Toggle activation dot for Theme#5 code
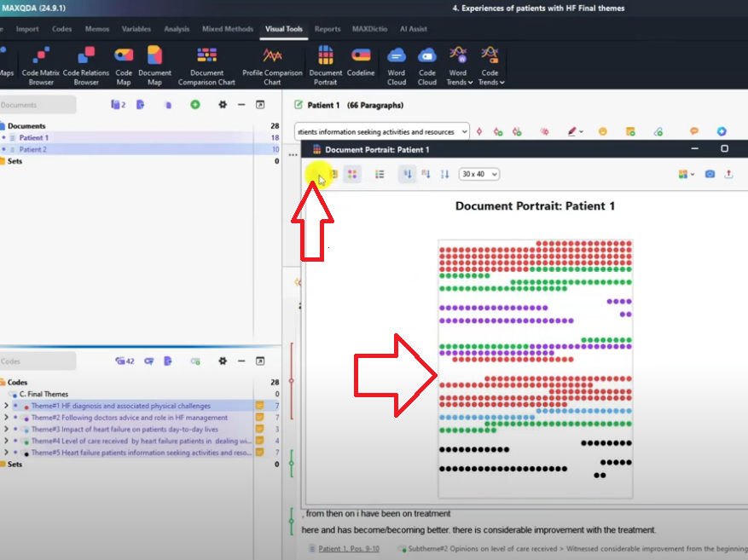 tap(15, 453)
